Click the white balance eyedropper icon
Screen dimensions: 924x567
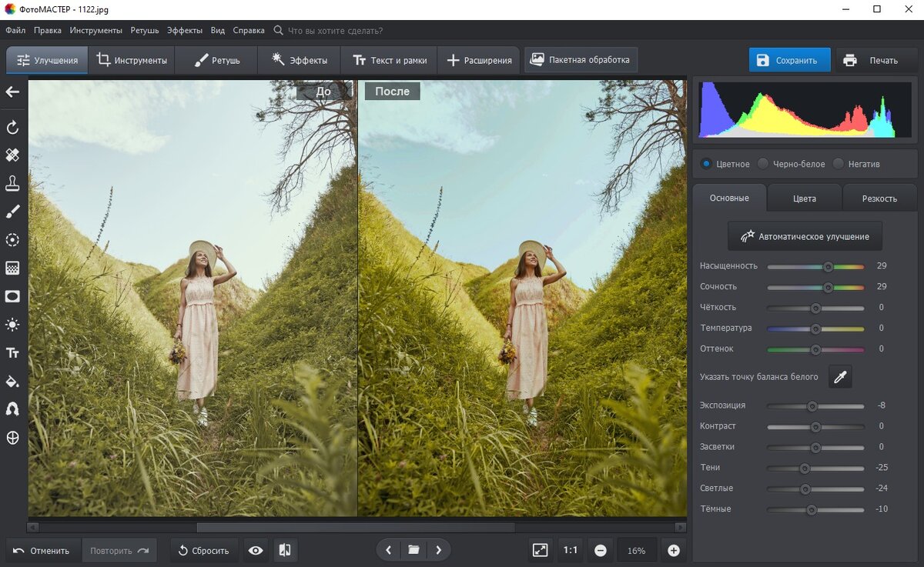(840, 377)
